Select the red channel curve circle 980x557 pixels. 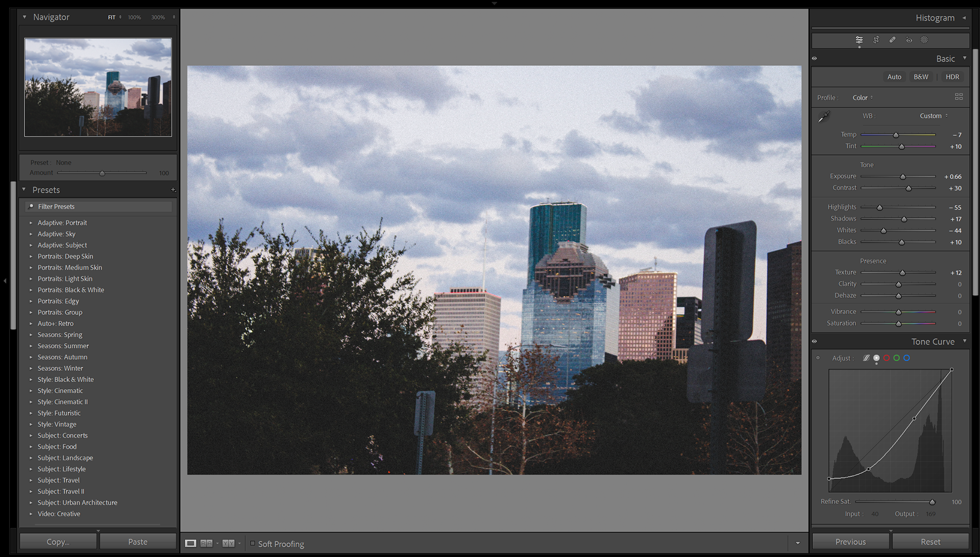(887, 358)
